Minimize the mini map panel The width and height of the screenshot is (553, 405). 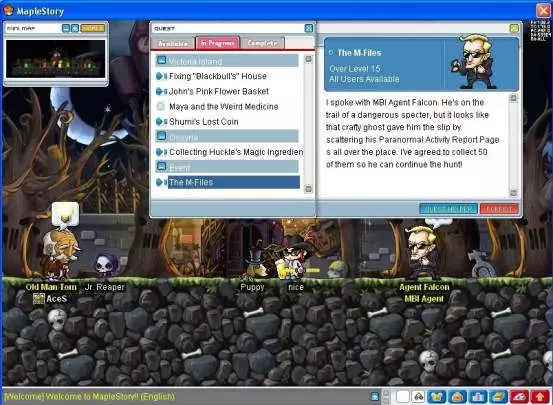pyautogui.click(x=66, y=28)
